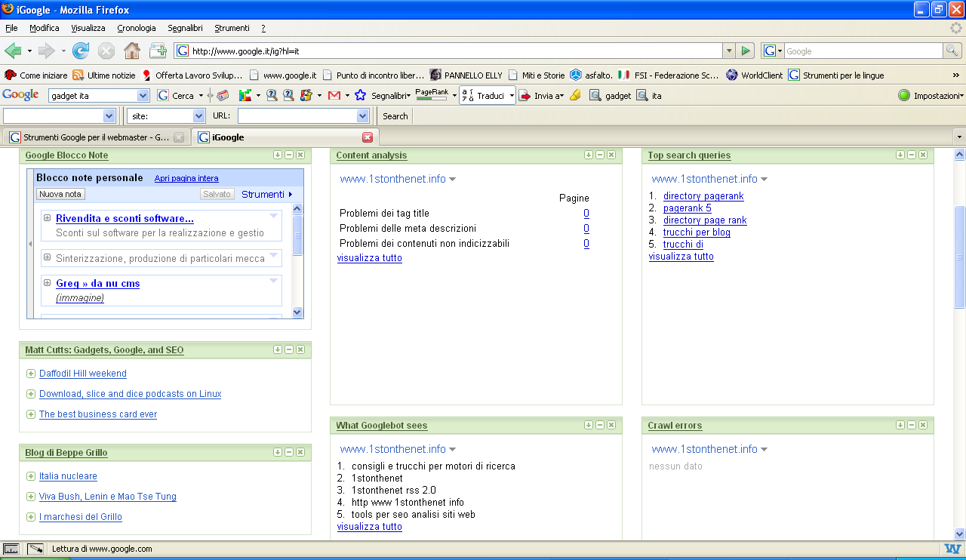Click the page vertical scrollbar thumb
This screenshot has height=560, width=966.
(x=960, y=257)
